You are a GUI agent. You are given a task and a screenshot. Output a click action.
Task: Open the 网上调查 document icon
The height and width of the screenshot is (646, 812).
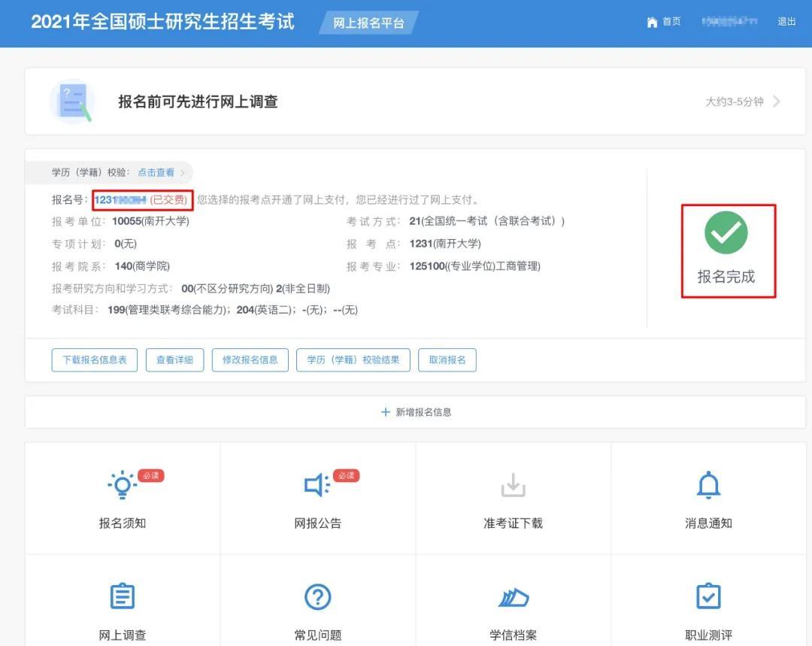click(x=122, y=596)
